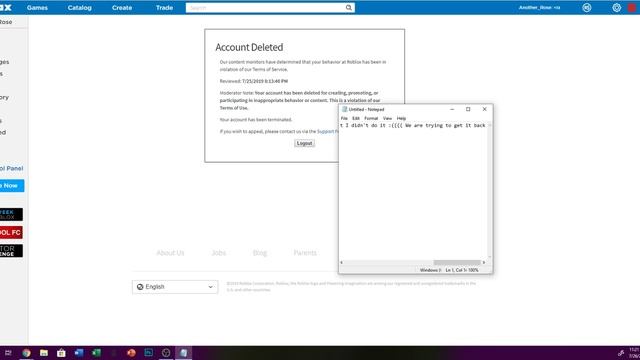Image resolution: width=640 pixels, height=360 pixels.
Task: Open the circular white icon app on the taskbar
Action: [166, 353]
